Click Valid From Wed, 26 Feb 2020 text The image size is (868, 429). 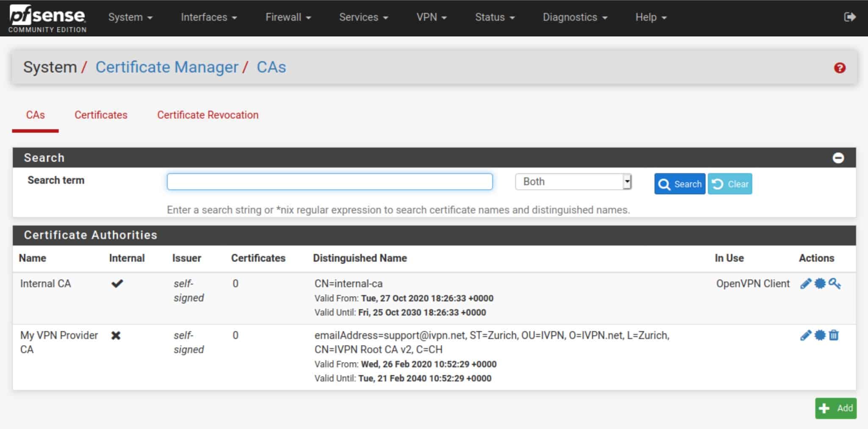[x=405, y=364]
